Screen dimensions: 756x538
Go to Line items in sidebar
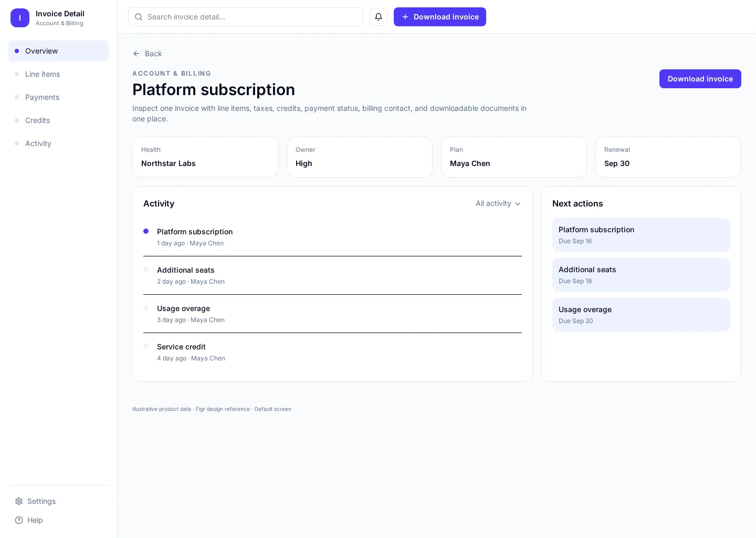[x=58, y=74]
